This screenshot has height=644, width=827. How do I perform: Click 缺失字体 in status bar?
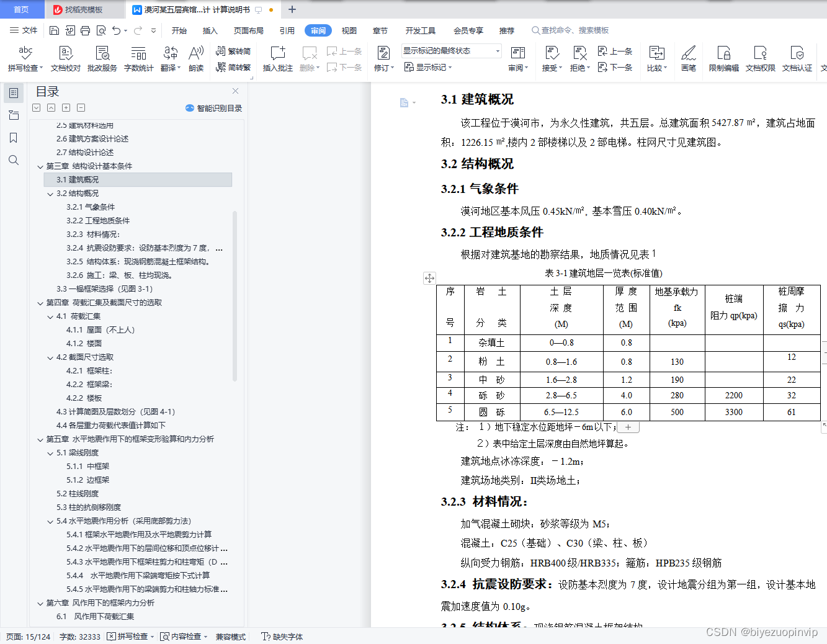pyautogui.click(x=282, y=637)
